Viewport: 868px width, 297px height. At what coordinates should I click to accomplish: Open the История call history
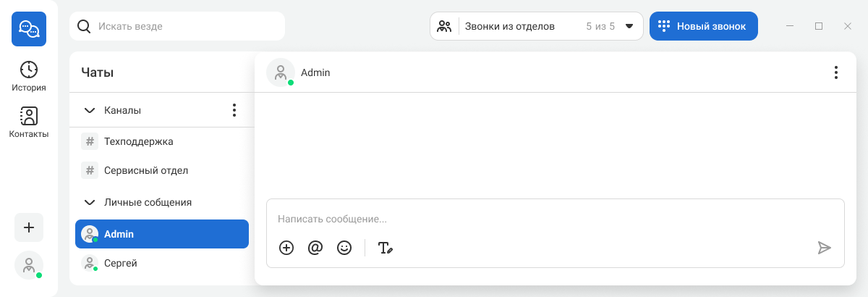pos(29,77)
